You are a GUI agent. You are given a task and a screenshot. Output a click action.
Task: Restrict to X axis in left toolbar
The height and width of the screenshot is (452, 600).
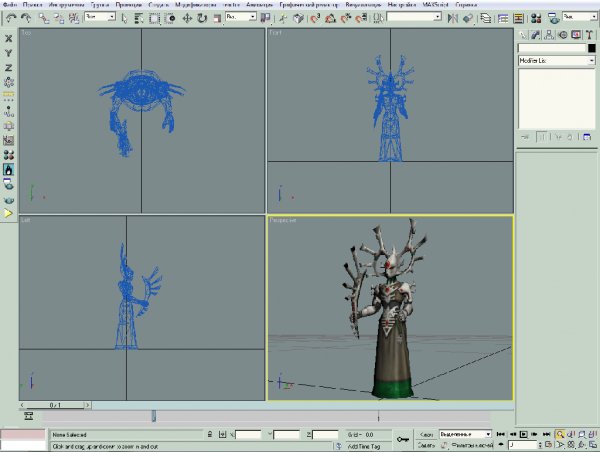click(9, 38)
